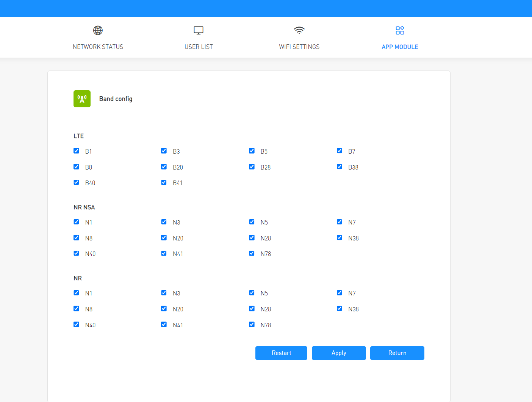The width and height of the screenshot is (532, 402).
Task: Click the WiFi Settings signal icon
Action: pyautogui.click(x=299, y=30)
